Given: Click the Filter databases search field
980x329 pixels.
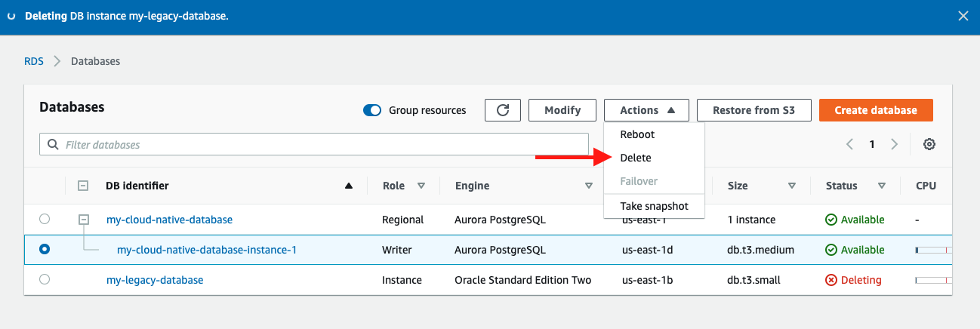Looking at the screenshot, I should (x=314, y=144).
